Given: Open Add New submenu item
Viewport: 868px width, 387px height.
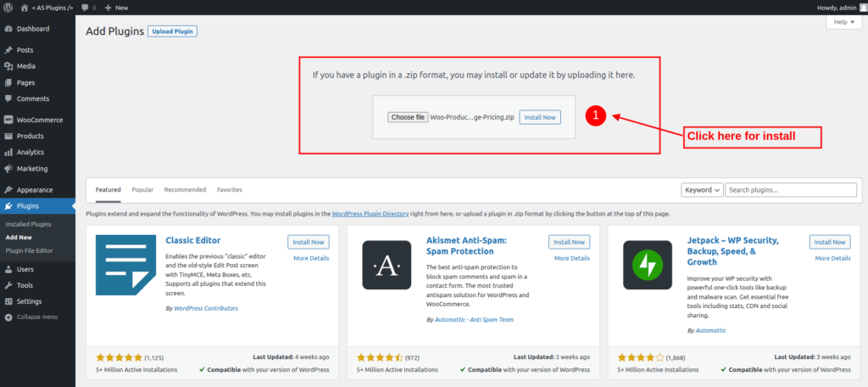Looking at the screenshot, I should pos(19,238).
